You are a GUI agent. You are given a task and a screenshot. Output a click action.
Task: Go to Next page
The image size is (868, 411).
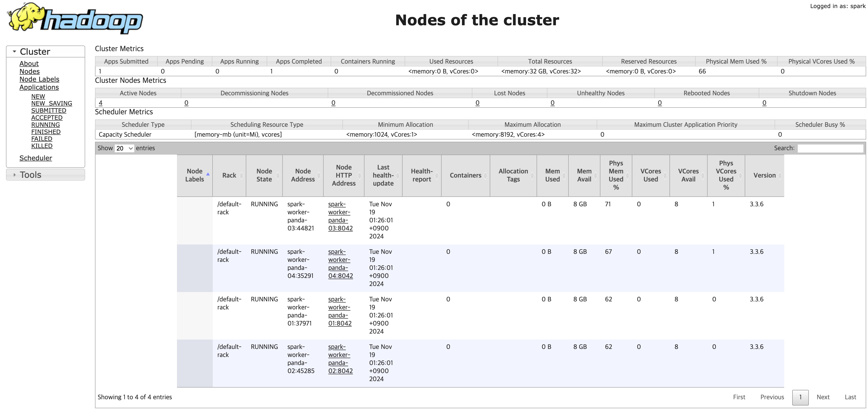tap(823, 397)
